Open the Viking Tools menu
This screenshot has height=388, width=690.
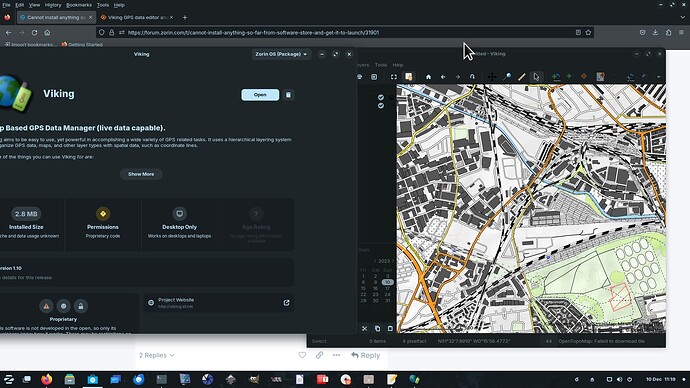381,65
